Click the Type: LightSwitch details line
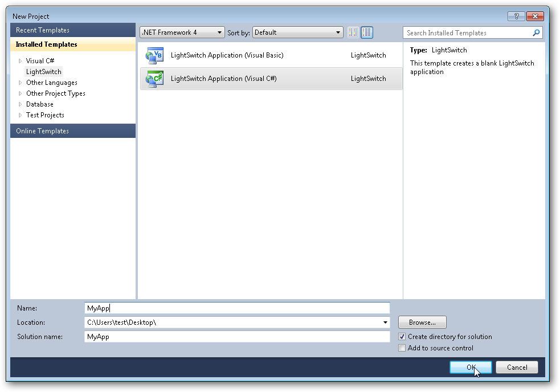This screenshot has height=392, width=560. [438, 50]
